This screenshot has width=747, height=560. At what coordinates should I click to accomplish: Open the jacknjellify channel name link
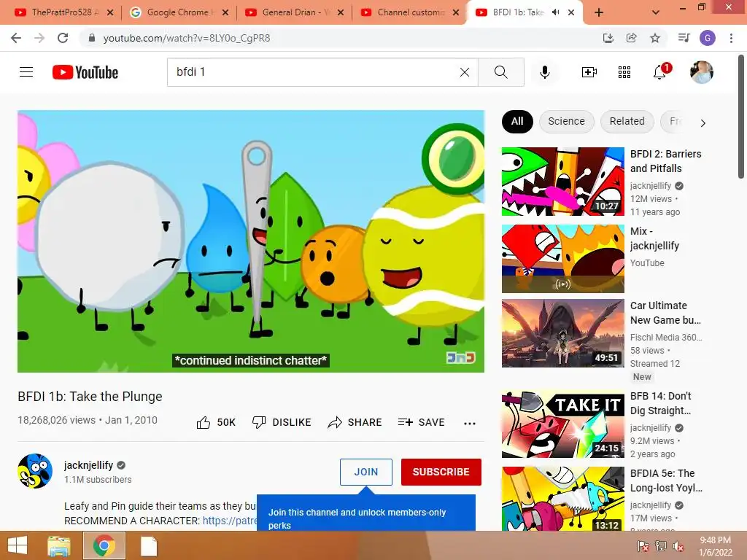(88, 465)
